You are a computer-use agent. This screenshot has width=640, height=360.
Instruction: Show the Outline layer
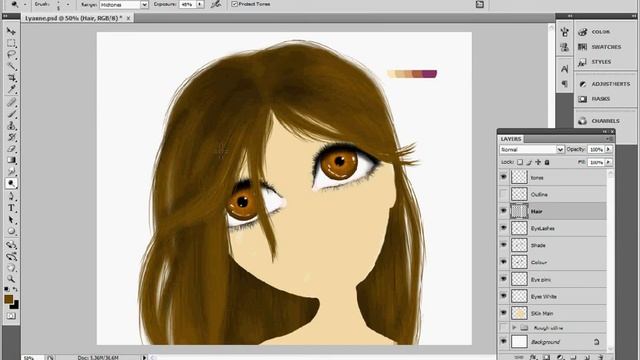[x=504, y=194]
